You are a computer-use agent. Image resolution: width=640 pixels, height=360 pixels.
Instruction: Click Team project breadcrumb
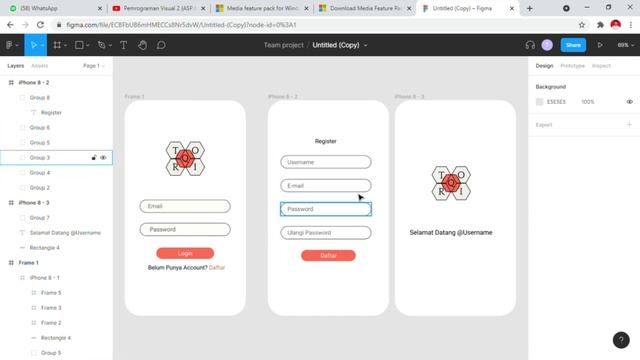click(x=283, y=45)
